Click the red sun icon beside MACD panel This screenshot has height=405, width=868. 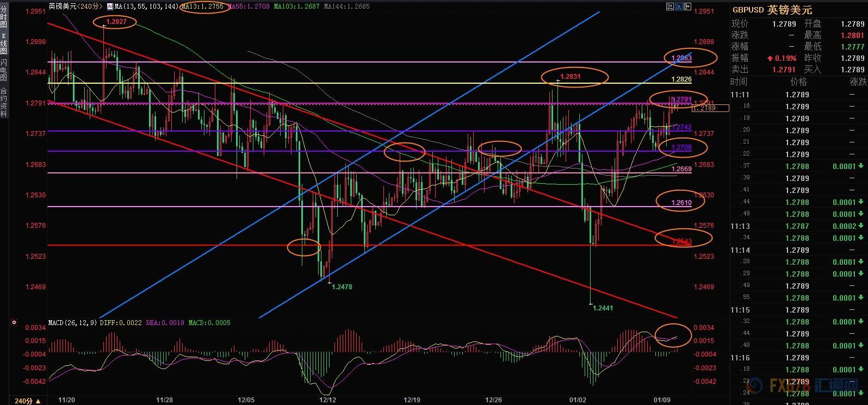14,322
